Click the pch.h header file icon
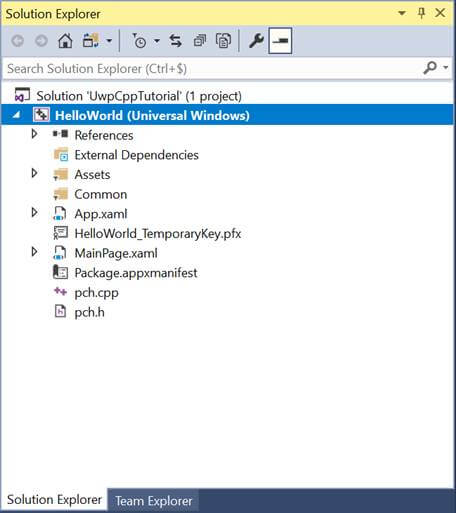Viewport: 456px width, 513px height. 60,312
